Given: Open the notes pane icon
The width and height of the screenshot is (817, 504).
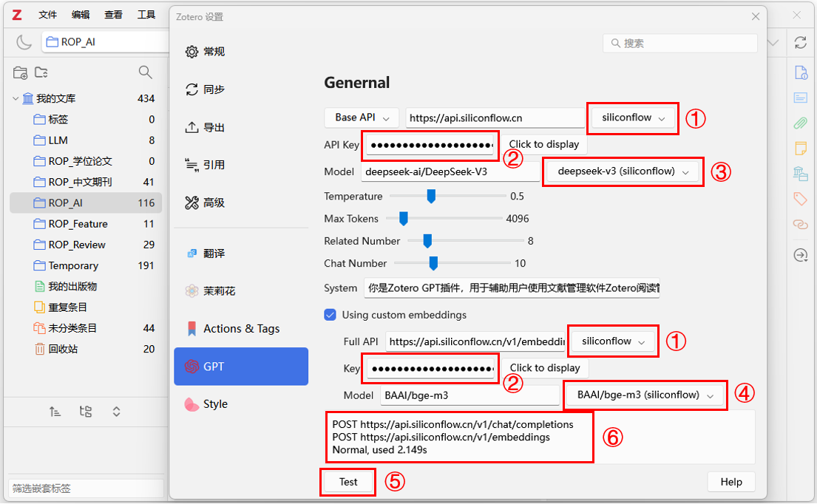Looking at the screenshot, I should point(801,148).
